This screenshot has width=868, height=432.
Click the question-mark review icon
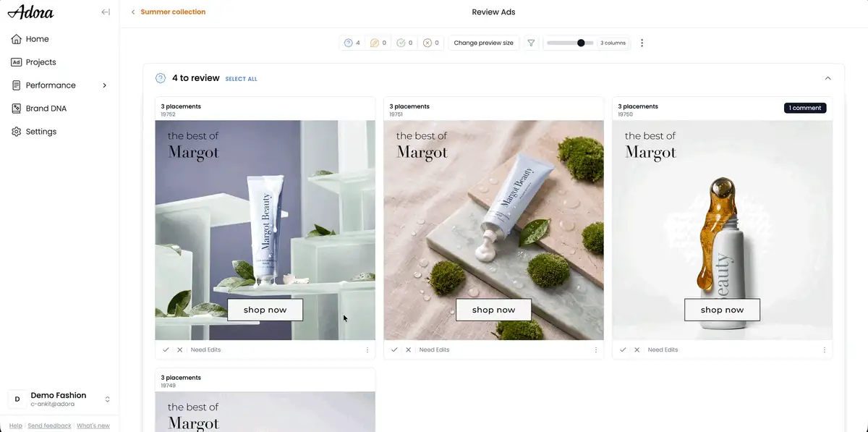point(161,78)
